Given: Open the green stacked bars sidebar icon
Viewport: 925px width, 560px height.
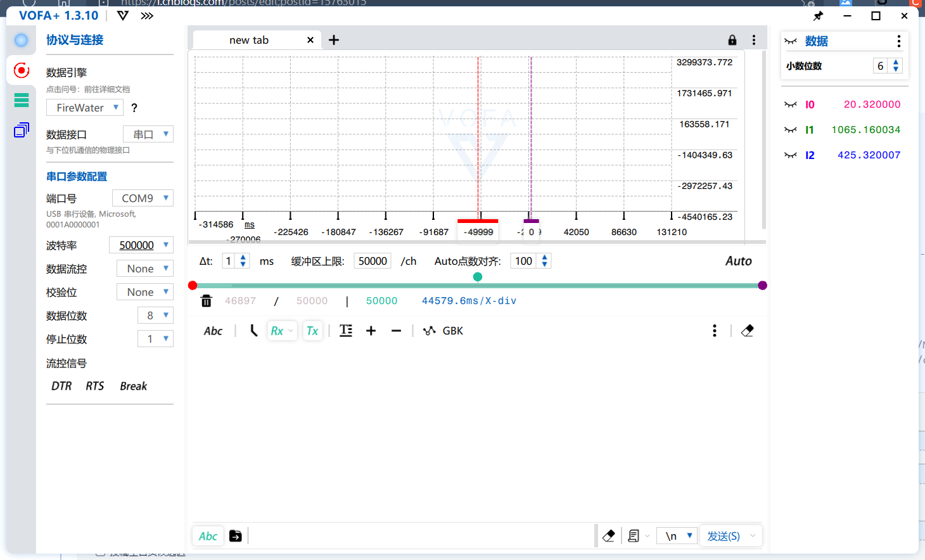Looking at the screenshot, I should coord(22,100).
